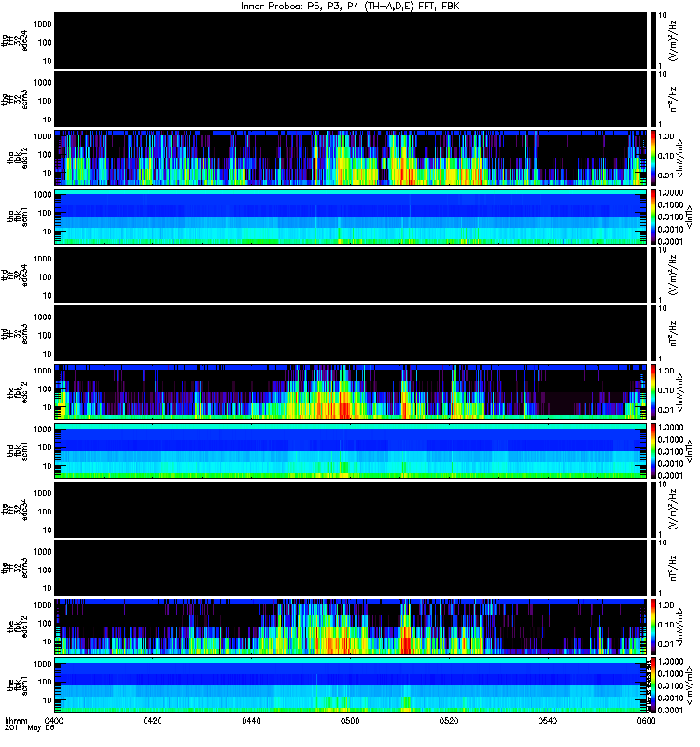This screenshot has width=700, height=747.
Task: Click the the fbk edc12 rainbow color bar
Action: (652, 627)
